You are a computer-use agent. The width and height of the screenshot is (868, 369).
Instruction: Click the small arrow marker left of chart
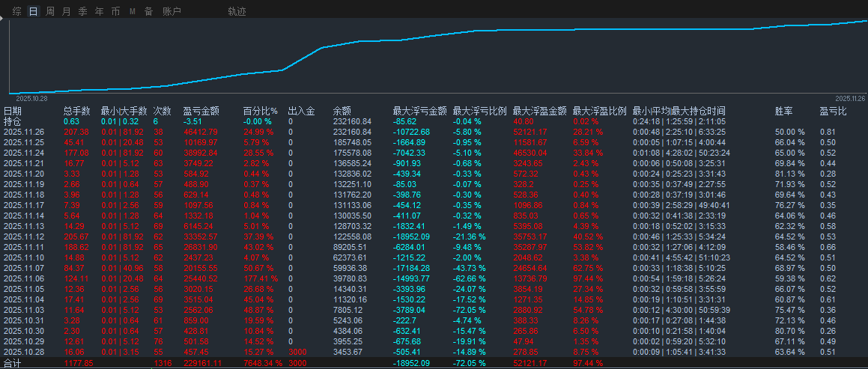pos(2,19)
